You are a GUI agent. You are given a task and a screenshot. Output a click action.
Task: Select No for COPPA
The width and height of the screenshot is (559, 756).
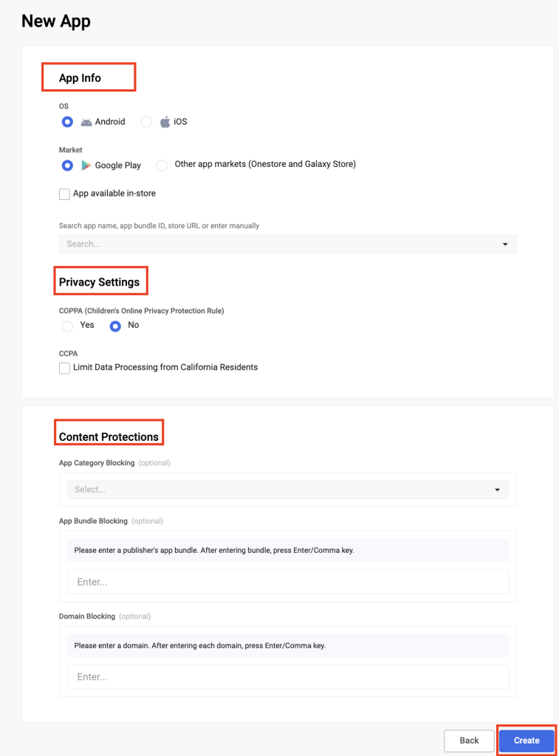click(x=115, y=325)
